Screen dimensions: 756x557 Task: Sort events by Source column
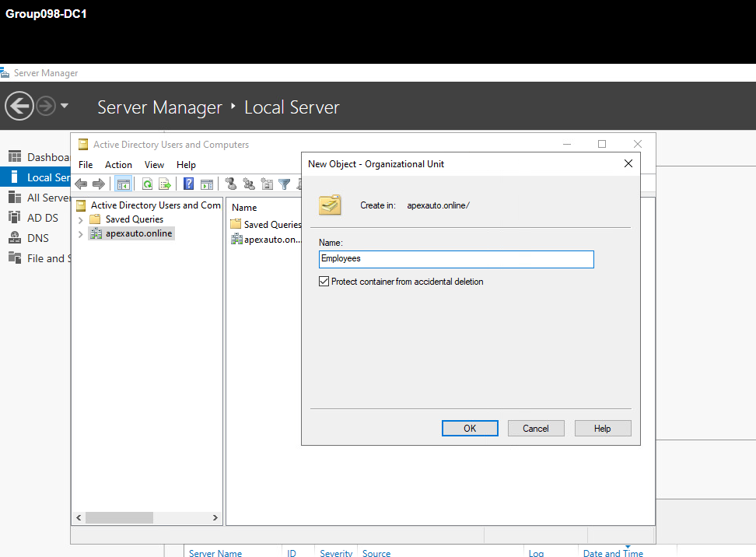(376, 553)
